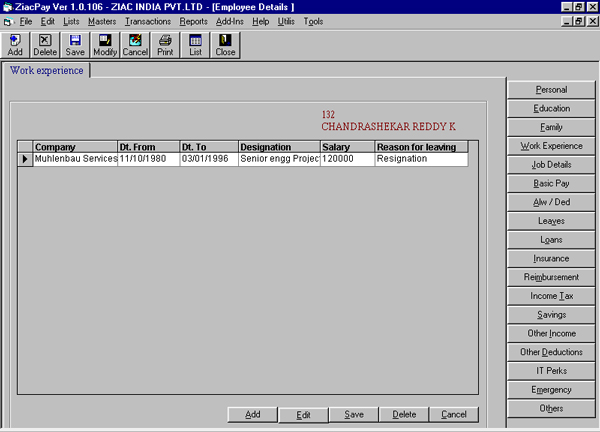Click the app icon left of the File menu
This screenshot has height=432, width=600.
pyautogui.click(x=8, y=22)
